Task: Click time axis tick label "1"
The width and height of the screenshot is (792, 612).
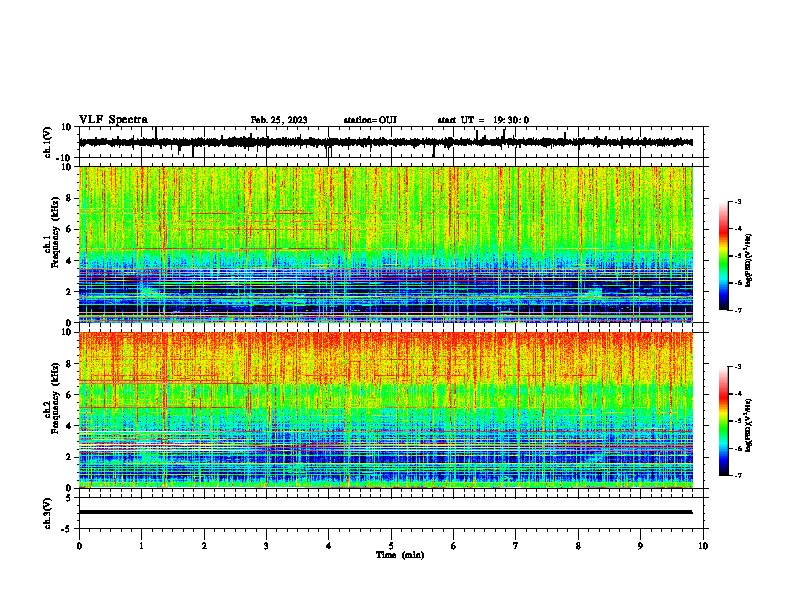Action: (141, 546)
